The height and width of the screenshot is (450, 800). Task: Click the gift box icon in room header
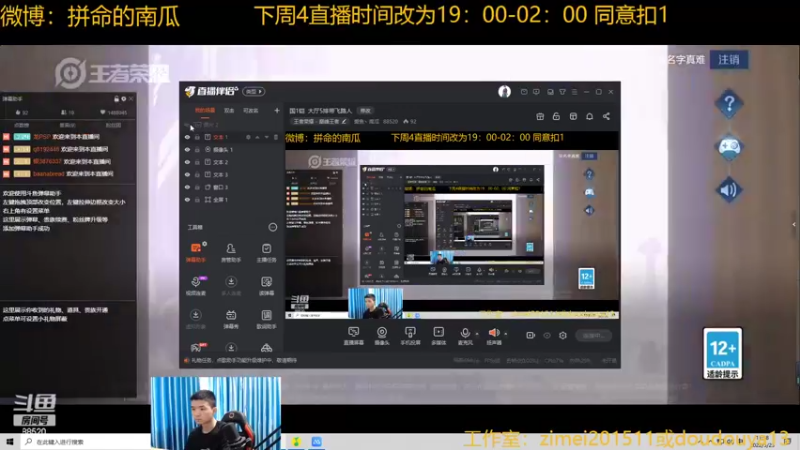pyautogui.click(x=540, y=116)
